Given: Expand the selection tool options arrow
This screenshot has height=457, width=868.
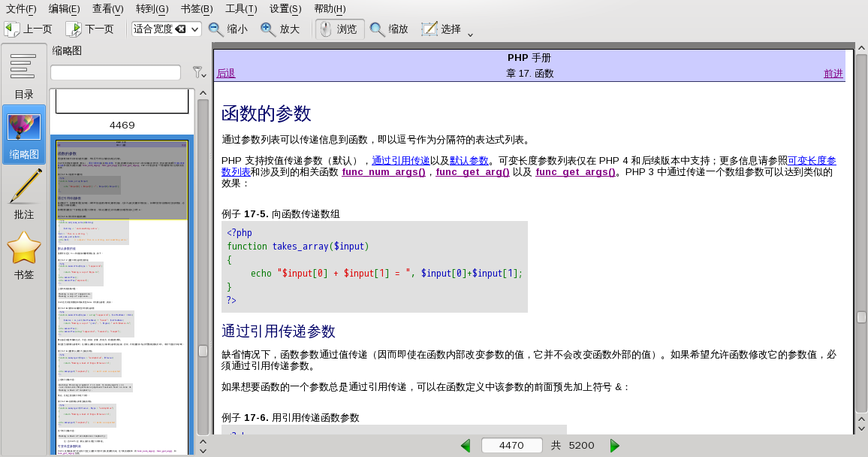Looking at the screenshot, I should tap(470, 35).
